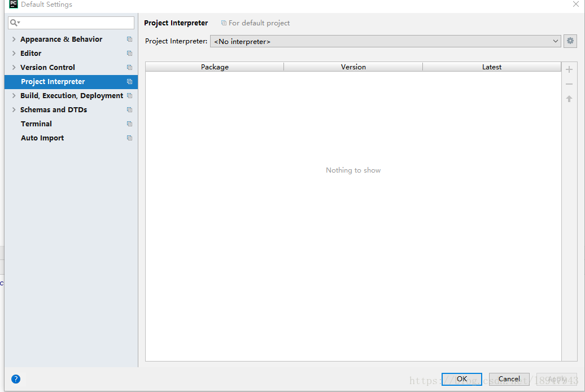Click the search magnifier icon in settings
Screen dimensions: 585x392
click(15, 23)
